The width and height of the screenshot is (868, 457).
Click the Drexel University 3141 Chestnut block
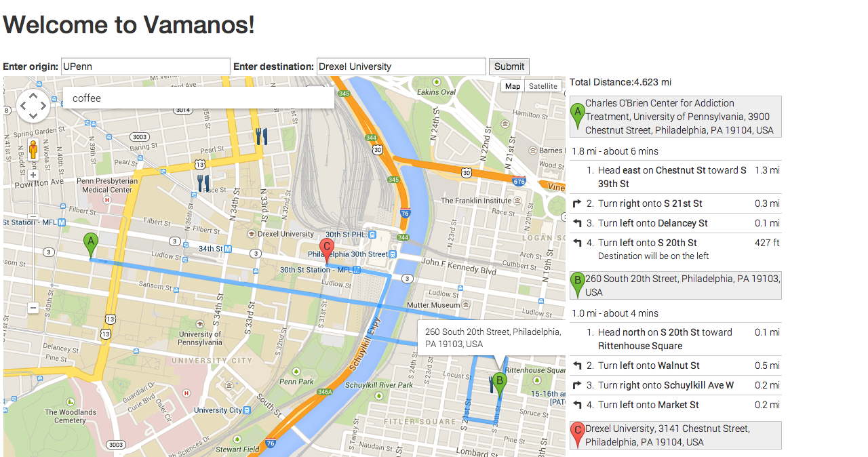(x=675, y=435)
